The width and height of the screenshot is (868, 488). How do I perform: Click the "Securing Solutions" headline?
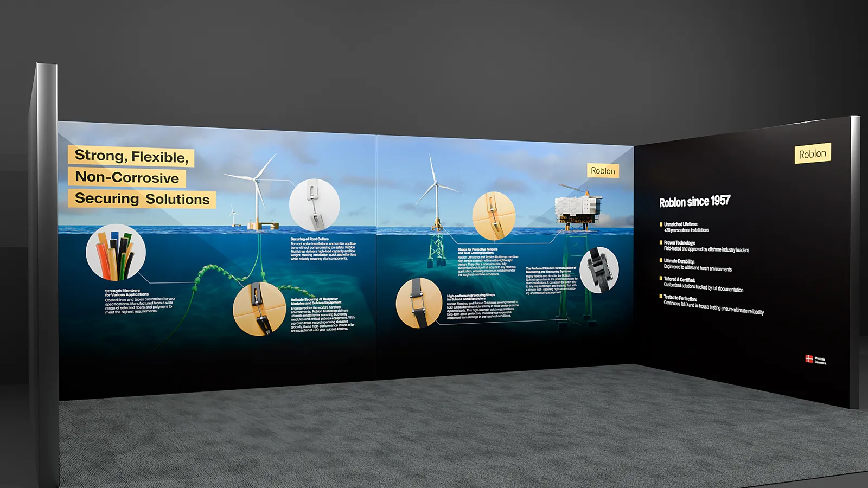pyautogui.click(x=142, y=198)
